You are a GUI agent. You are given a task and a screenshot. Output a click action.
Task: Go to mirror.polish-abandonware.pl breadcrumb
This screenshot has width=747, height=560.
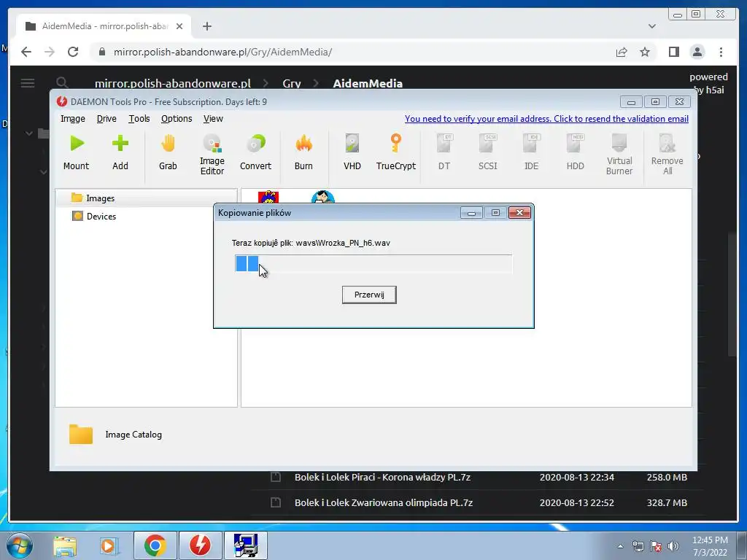tap(172, 83)
